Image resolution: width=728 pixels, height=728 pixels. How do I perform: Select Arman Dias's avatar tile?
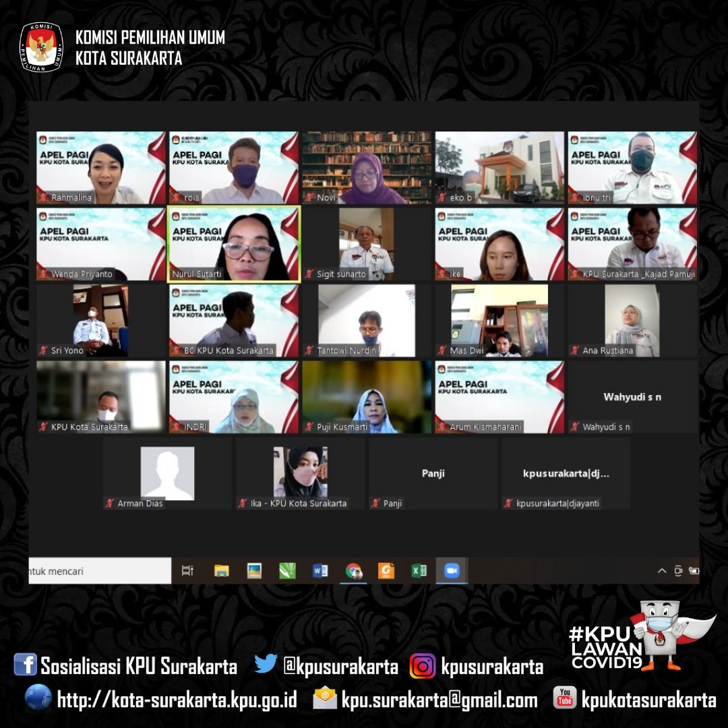(x=167, y=473)
